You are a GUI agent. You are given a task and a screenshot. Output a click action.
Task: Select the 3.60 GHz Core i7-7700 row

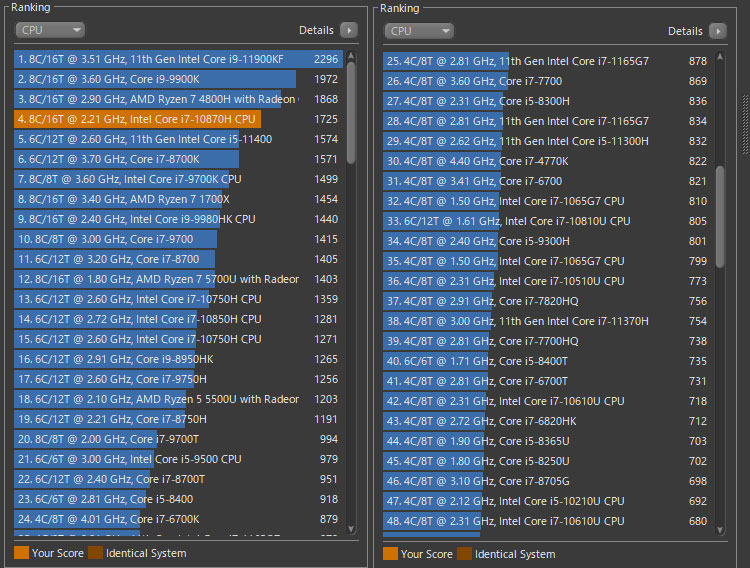[548, 81]
